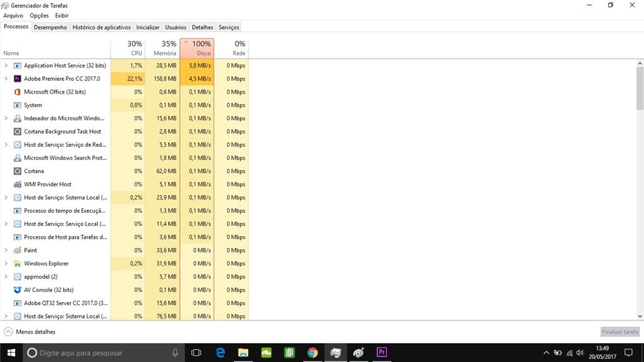Sort processes by Memória column
Image resolution: width=644 pixels, height=362 pixels.
162,48
